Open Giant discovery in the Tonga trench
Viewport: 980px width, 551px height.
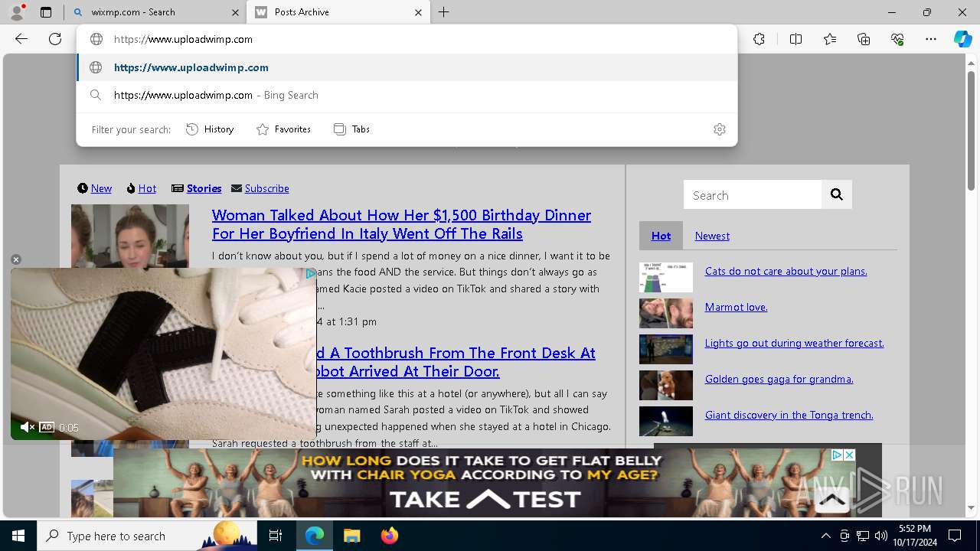(789, 415)
